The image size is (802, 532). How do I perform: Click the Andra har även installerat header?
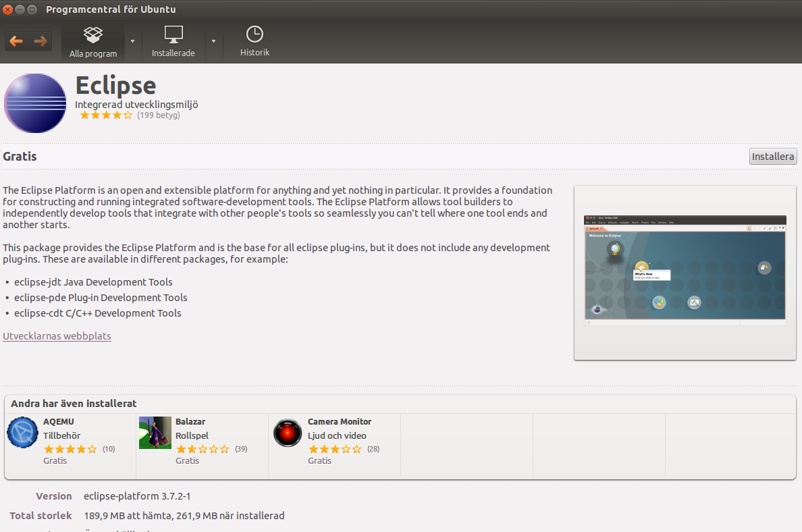point(74,404)
